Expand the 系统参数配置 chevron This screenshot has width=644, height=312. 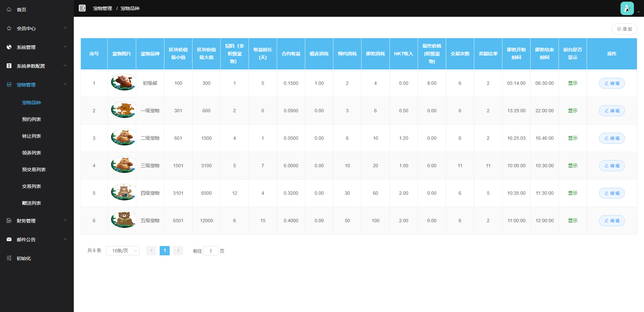(65, 65)
